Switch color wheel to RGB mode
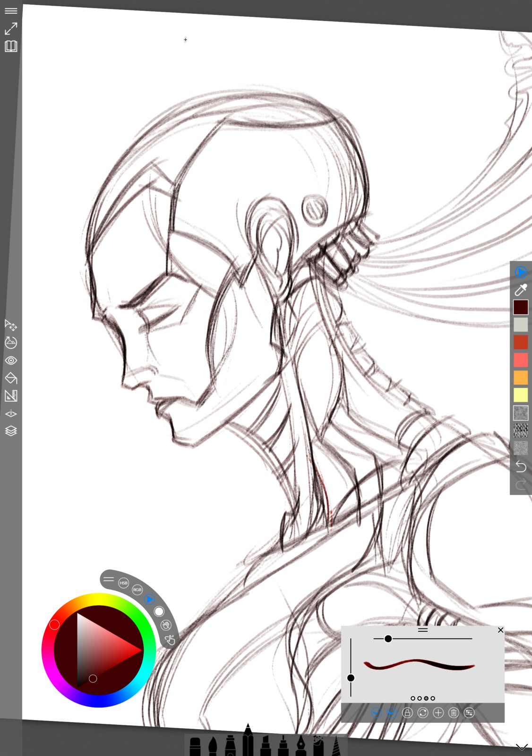This screenshot has height=756, width=532. [x=137, y=590]
